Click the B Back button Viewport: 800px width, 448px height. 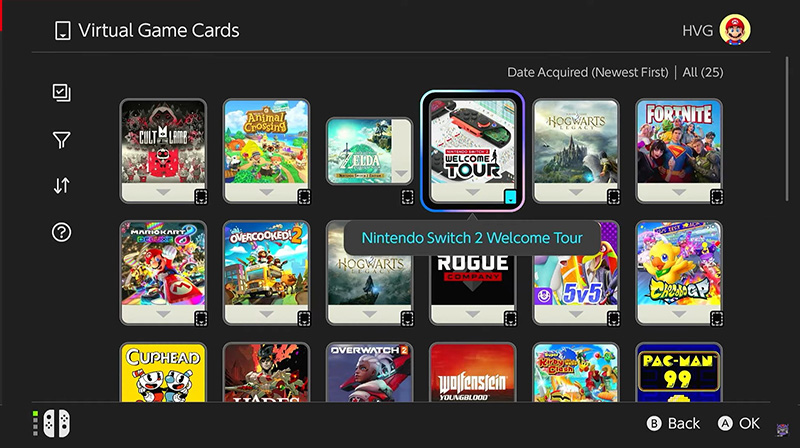tap(673, 424)
